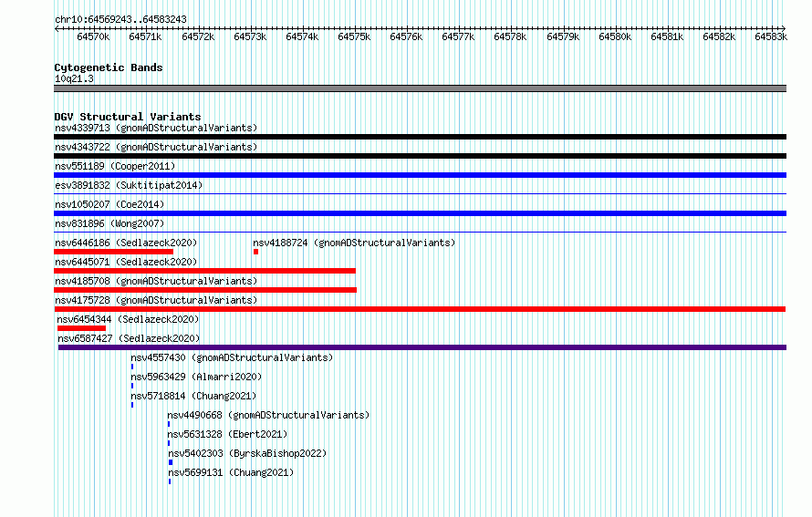Screen dimensions: 812x517
Task: Select nsv6445071 (Sedlazeck2020) label
Action: point(126,262)
